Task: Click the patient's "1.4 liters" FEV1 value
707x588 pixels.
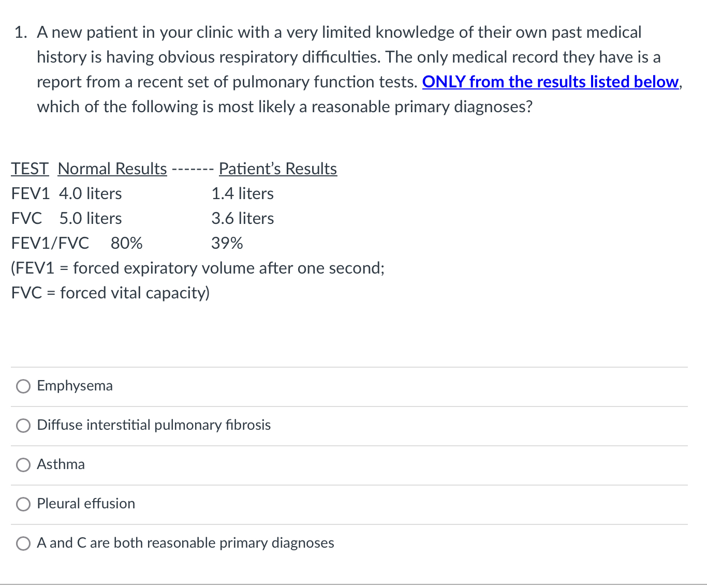Action: pos(242,193)
